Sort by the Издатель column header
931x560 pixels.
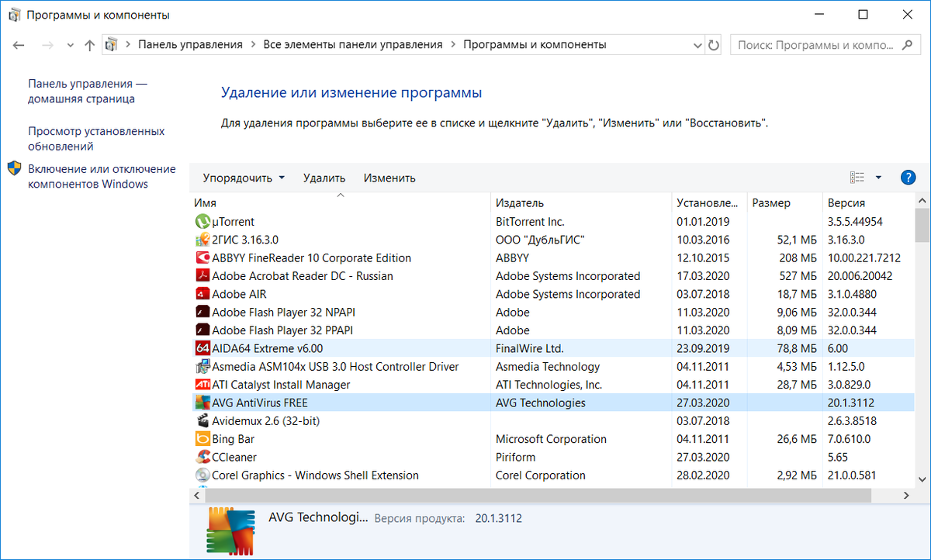[581, 203]
